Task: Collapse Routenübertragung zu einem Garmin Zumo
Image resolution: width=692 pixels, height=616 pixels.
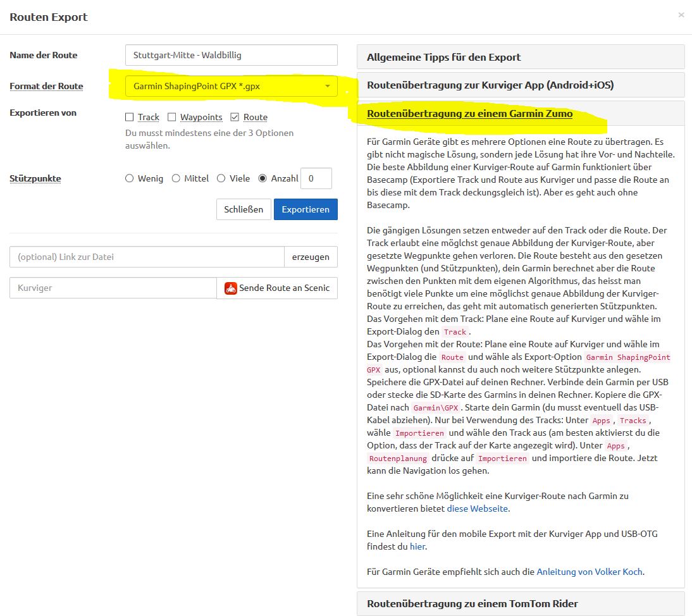Action: click(x=469, y=114)
